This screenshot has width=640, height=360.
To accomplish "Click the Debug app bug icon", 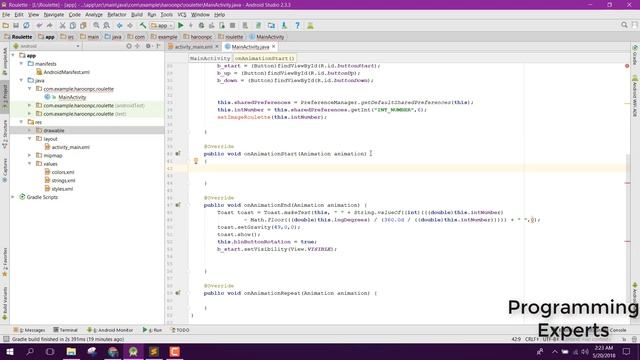I will (201, 25).
